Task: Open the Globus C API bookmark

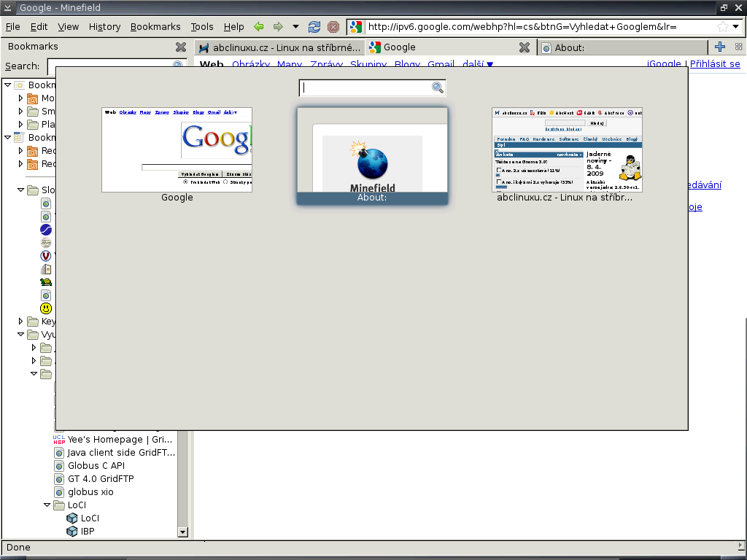Action: (x=96, y=466)
